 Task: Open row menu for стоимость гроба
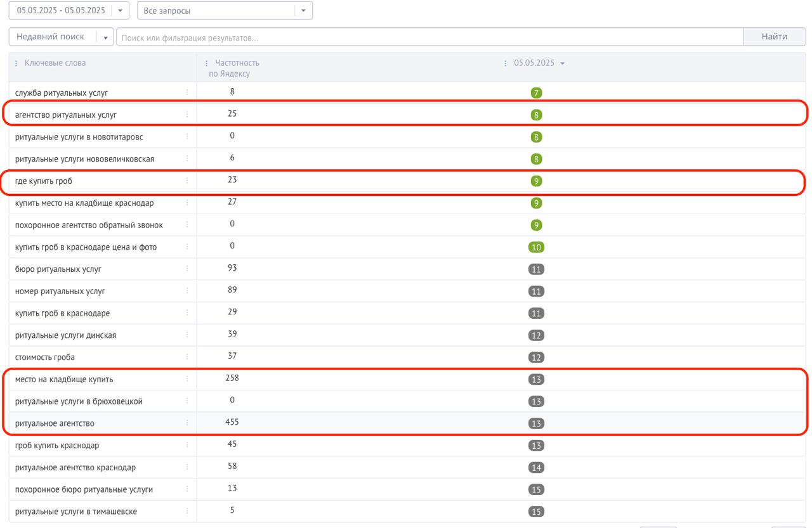coord(187,357)
